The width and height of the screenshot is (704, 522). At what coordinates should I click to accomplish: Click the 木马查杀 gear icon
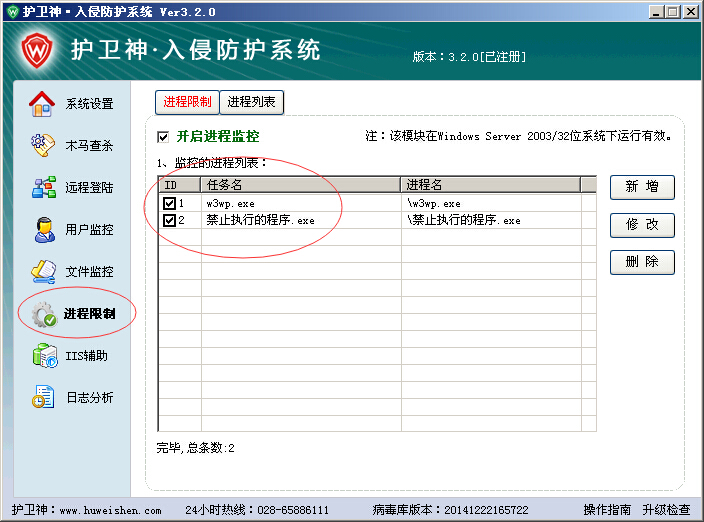pyautogui.click(x=43, y=145)
